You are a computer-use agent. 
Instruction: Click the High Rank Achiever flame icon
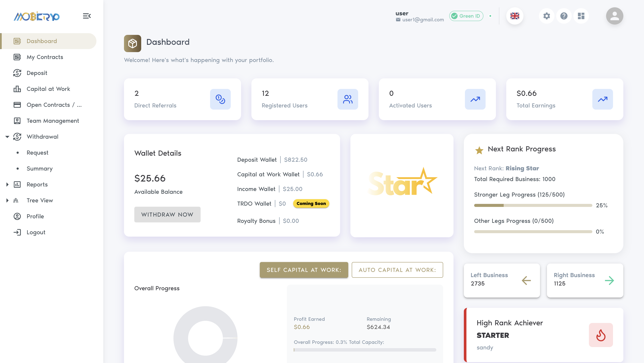tap(601, 335)
